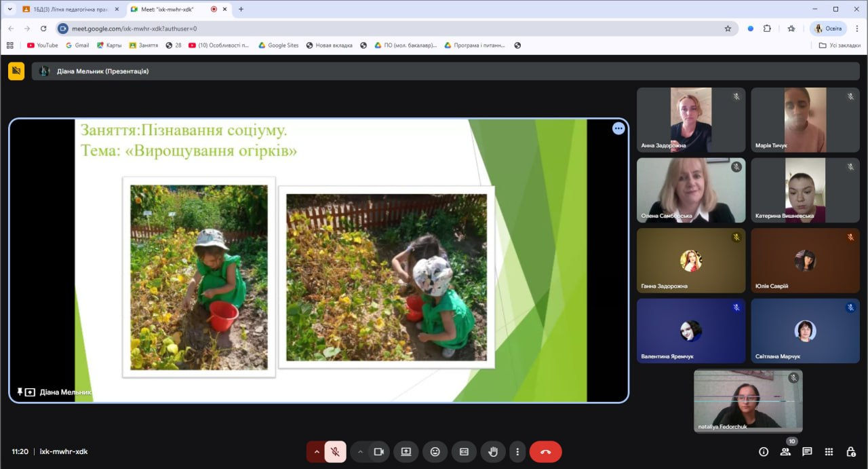Close the Meet browser tab

tap(224, 10)
